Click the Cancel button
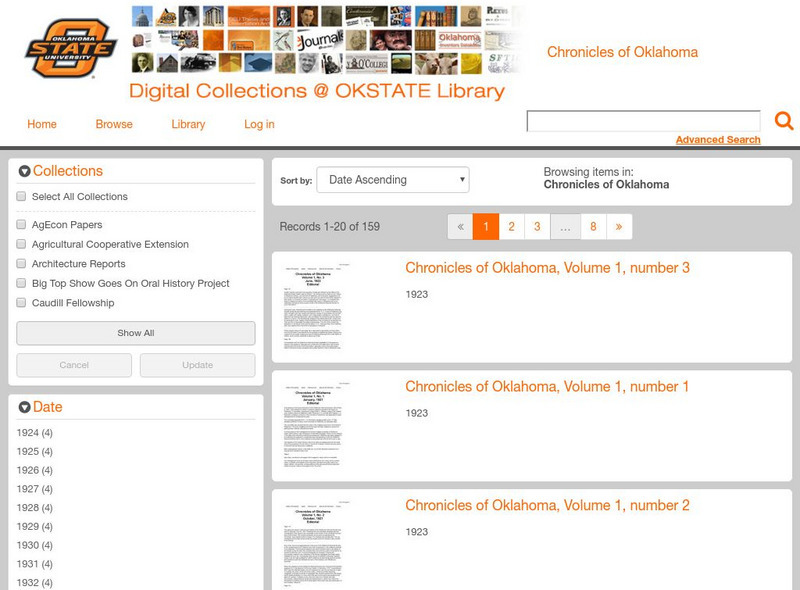The width and height of the screenshot is (800, 590). coord(74,365)
